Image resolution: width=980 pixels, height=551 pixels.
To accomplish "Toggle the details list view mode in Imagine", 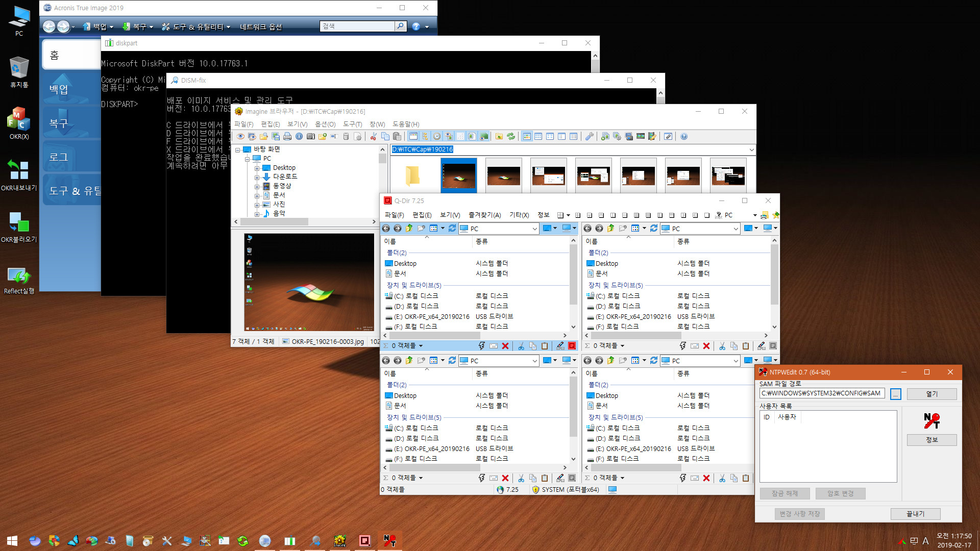I will coord(573,137).
